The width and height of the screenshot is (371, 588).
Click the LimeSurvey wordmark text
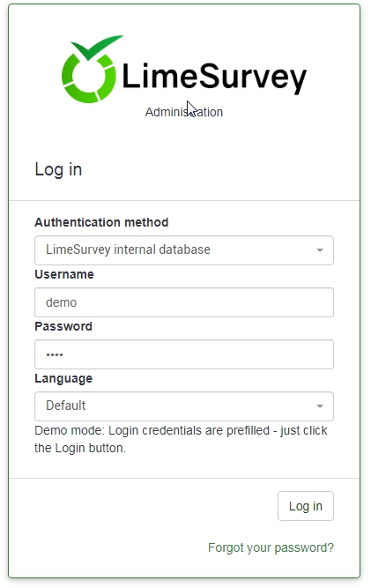click(214, 78)
